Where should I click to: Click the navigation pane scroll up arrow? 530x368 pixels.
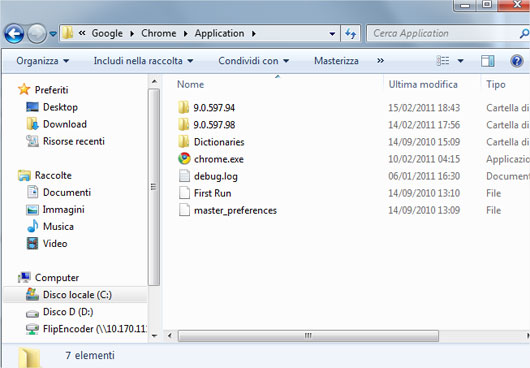154,81
